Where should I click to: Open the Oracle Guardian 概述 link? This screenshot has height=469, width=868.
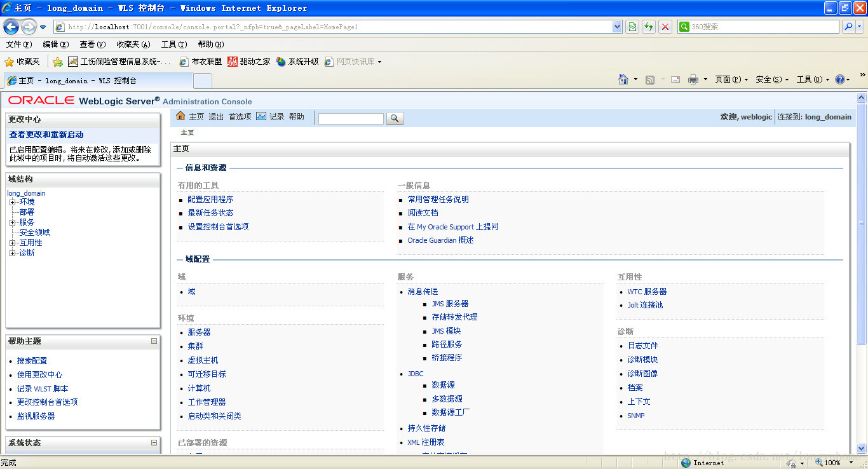coord(440,240)
